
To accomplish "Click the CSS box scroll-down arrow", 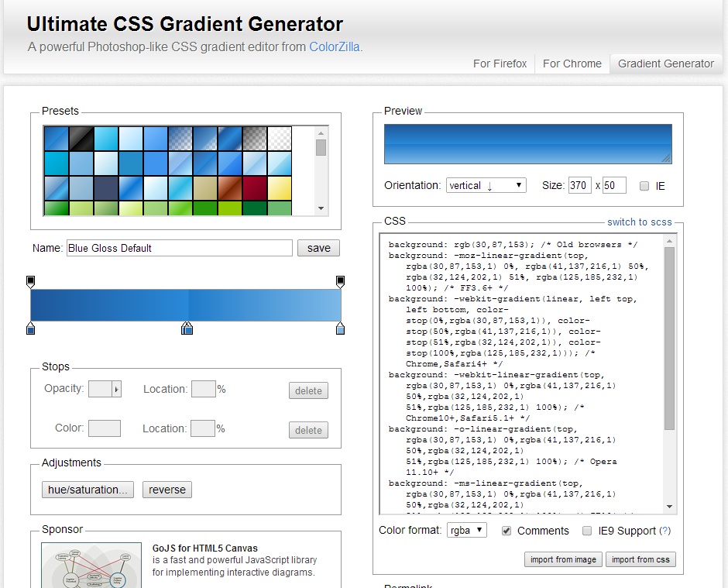I will coord(669,507).
